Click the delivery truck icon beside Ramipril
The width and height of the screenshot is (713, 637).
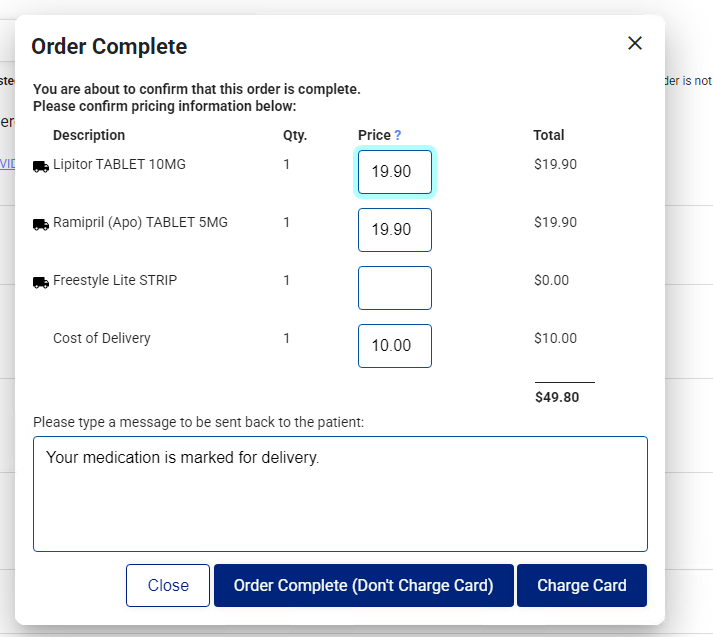(x=41, y=225)
